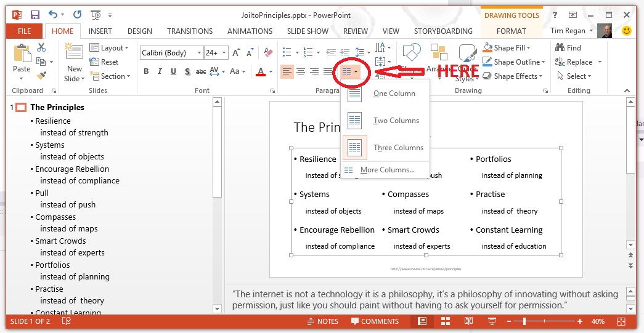Click Find binoculars icon
This screenshot has width=644, height=333.
tap(560, 47)
